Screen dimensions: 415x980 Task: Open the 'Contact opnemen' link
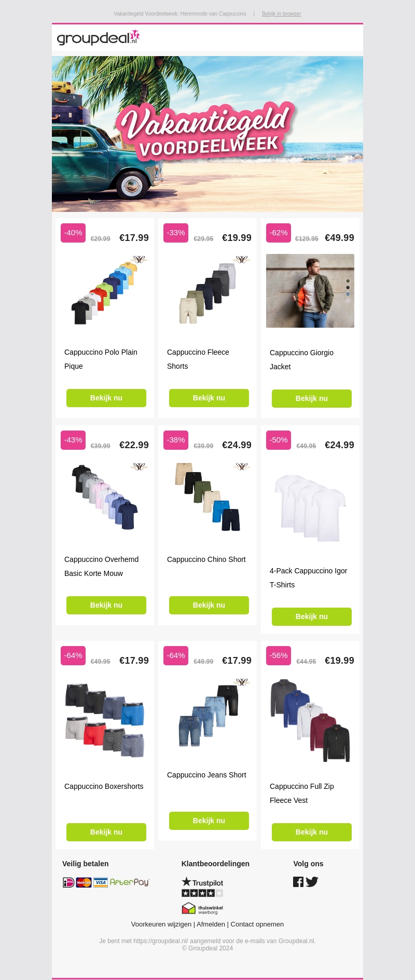click(257, 924)
